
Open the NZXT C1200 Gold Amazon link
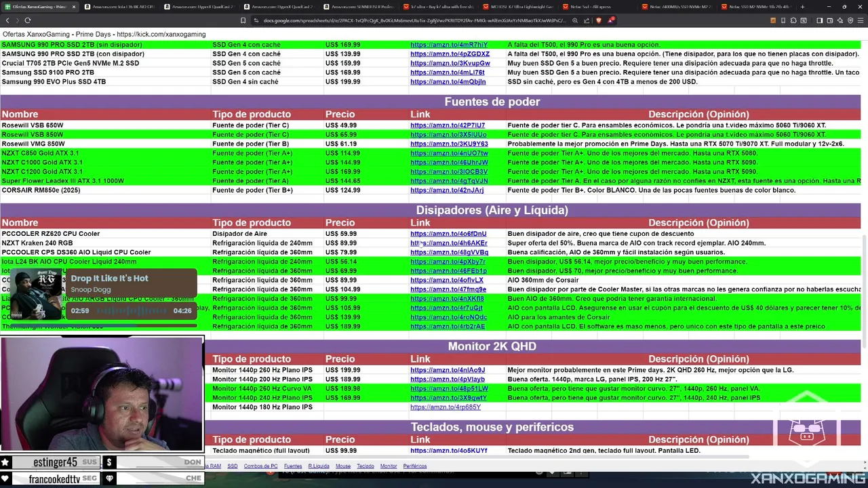point(449,171)
